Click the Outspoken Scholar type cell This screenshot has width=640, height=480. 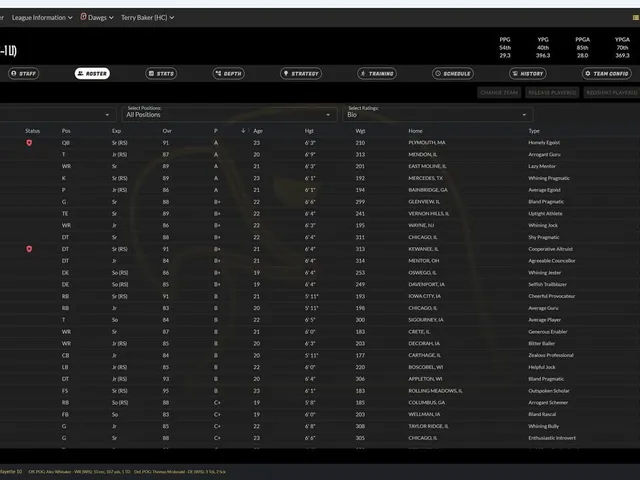(549, 391)
